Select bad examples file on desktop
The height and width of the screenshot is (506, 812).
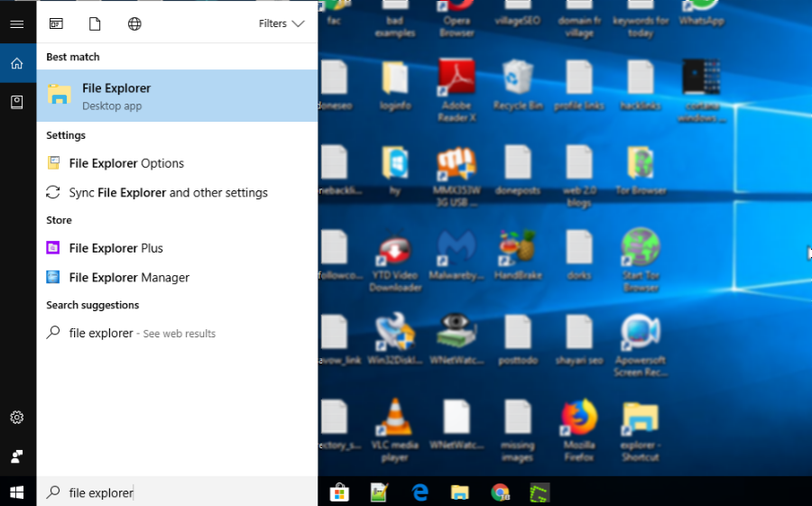(394, 19)
